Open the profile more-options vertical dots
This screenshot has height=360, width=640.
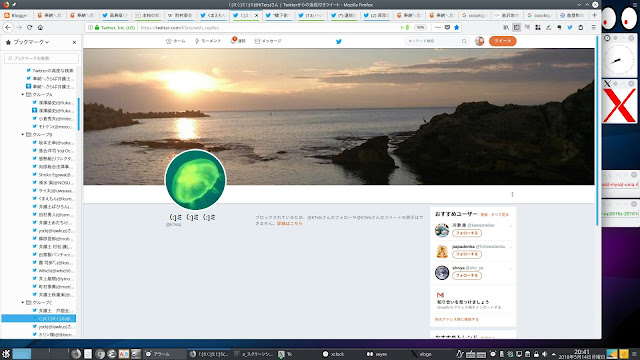(x=512, y=194)
